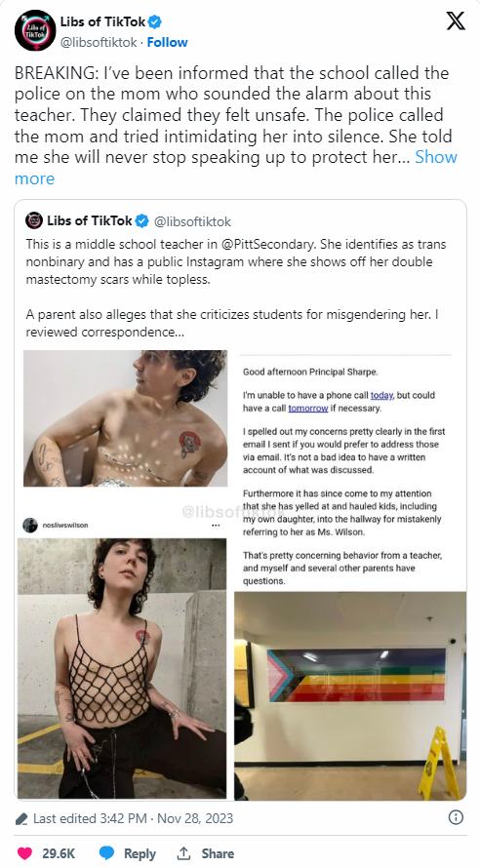480x868 pixels.
Task: Click the blue verified badge beside the author name
Action: (155, 22)
